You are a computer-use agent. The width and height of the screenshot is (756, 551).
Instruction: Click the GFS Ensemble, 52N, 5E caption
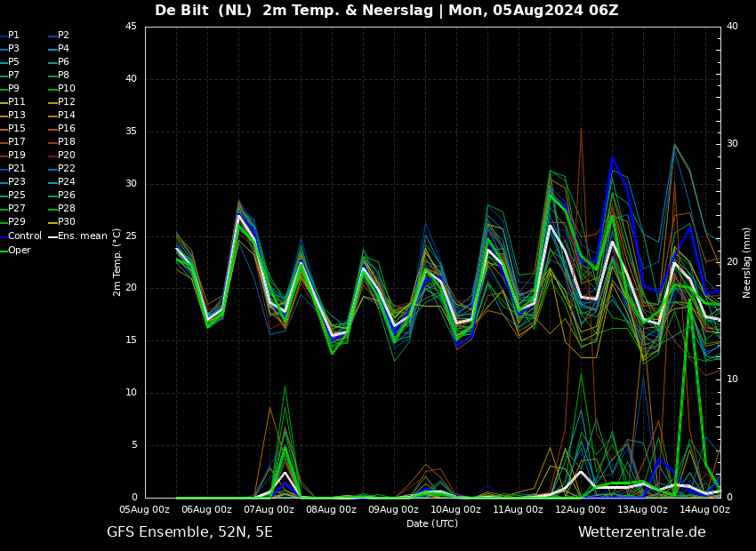pos(189,532)
